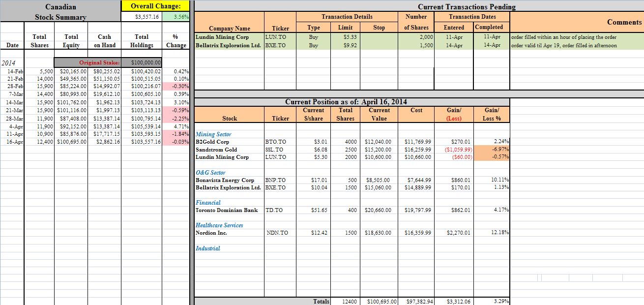
Task: Select the Total Holdings column header
Action: (142, 41)
